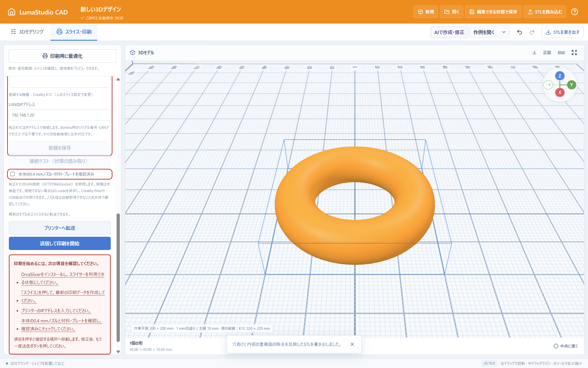Switch the view to 斜め (angled)
The width and height of the screenshot is (588, 368).
561,53
